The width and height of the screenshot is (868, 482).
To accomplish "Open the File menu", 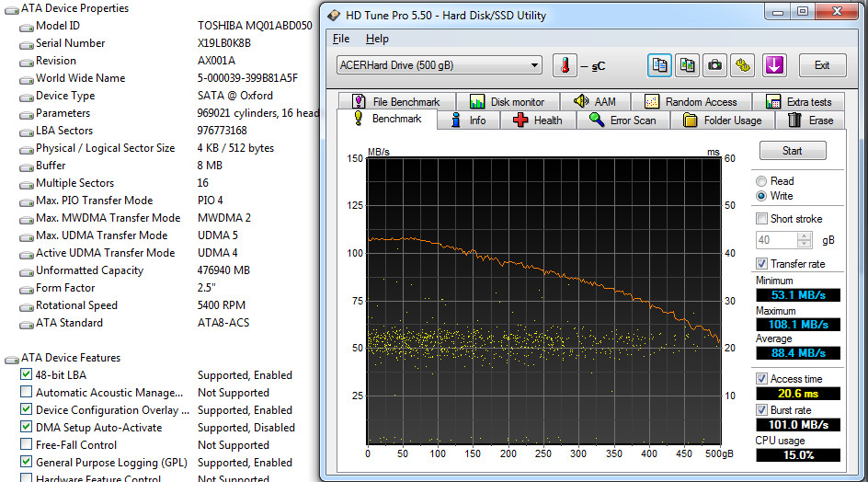I will pyautogui.click(x=341, y=39).
